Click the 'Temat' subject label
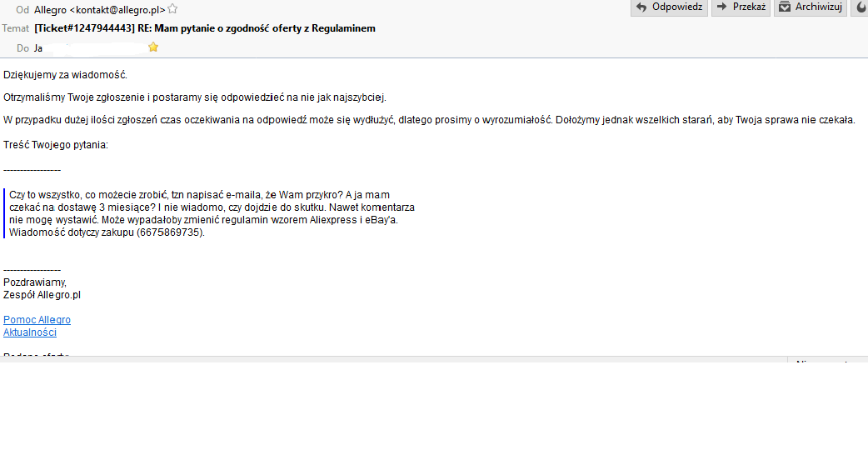This screenshot has width=868, height=450. click(x=16, y=28)
